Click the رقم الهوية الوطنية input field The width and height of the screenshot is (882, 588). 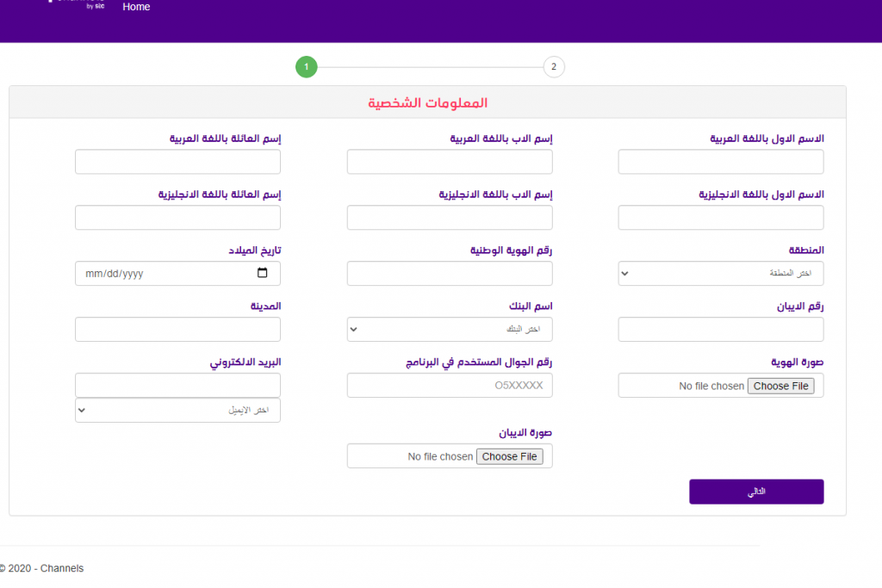click(x=450, y=273)
